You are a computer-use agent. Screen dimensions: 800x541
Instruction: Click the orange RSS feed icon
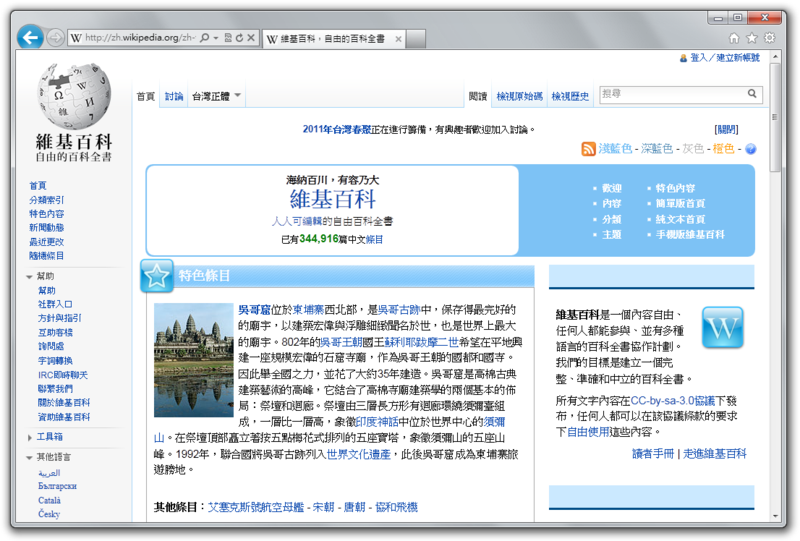[588, 149]
